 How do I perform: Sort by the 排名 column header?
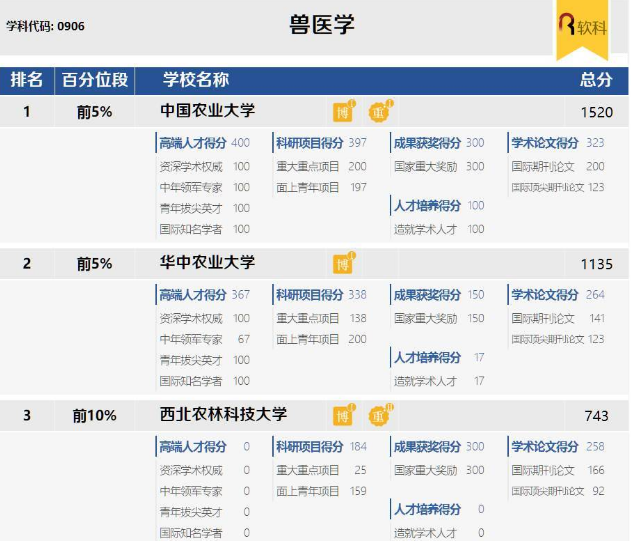click(x=27, y=80)
